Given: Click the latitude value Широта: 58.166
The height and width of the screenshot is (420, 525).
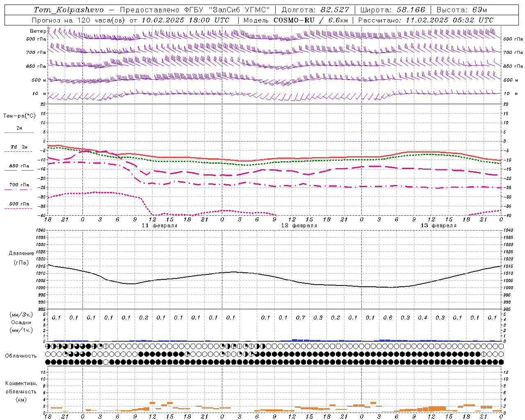Looking at the screenshot, I should pos(393,10).
